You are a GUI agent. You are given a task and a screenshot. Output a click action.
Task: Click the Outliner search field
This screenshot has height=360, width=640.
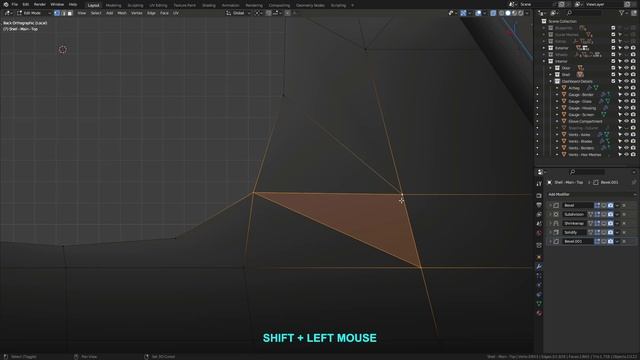pyautogui.click(x=584, y=13)
